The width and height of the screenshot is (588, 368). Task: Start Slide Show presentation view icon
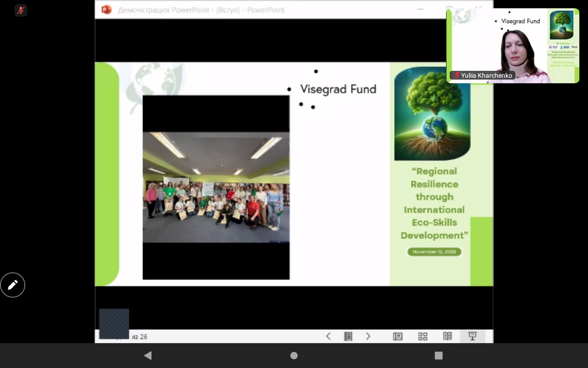tap(472, 336)
